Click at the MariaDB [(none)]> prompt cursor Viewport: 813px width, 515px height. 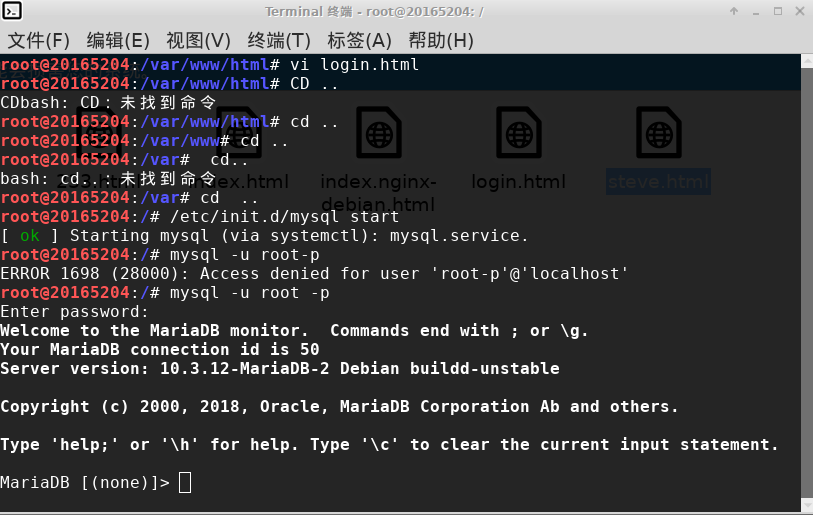point(185,483)
